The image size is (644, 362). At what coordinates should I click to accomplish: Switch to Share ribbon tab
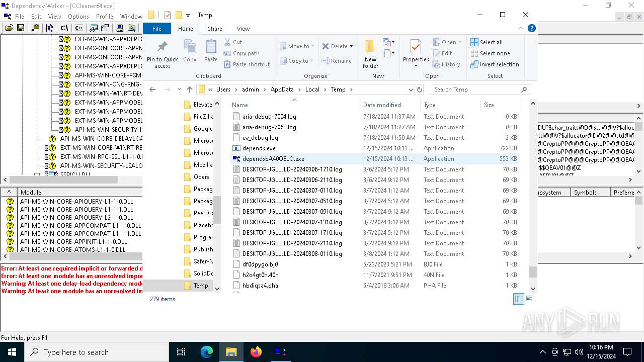coord(215,29)
